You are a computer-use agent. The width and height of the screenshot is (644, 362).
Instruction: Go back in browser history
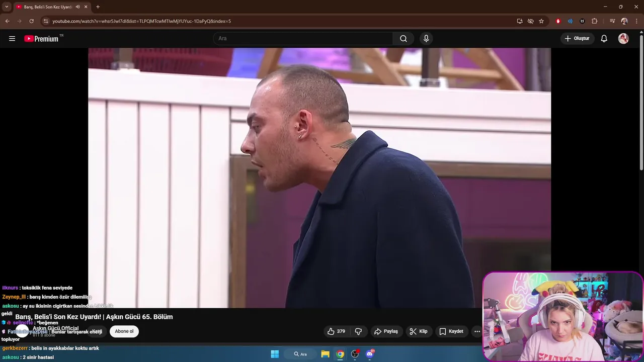click(7, 21)
